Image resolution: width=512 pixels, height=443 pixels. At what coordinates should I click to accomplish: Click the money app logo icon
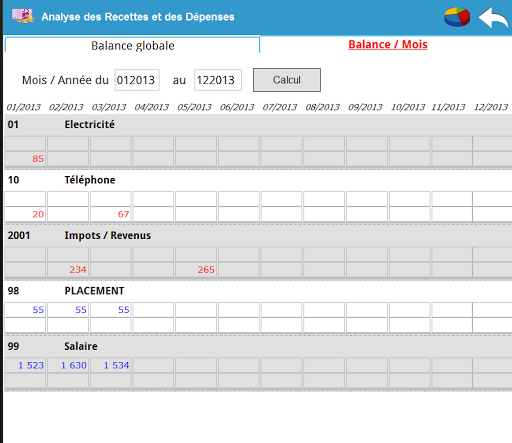23,16
